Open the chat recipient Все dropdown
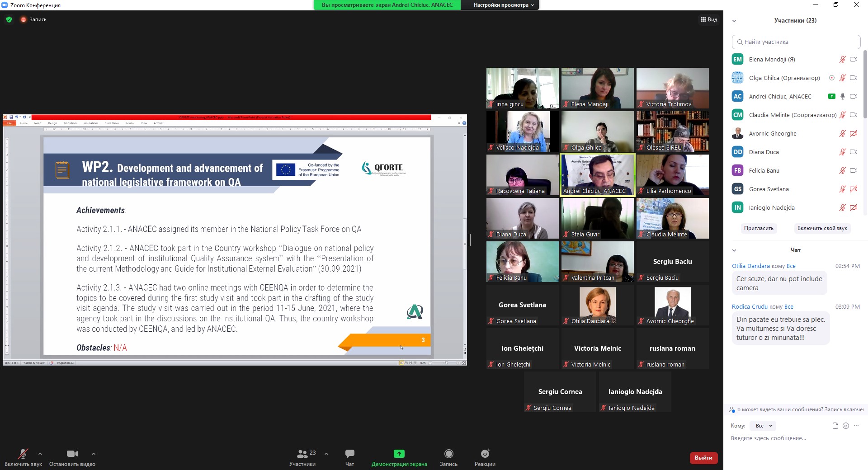This screenshot has width=868, height=470. [764, 426]
